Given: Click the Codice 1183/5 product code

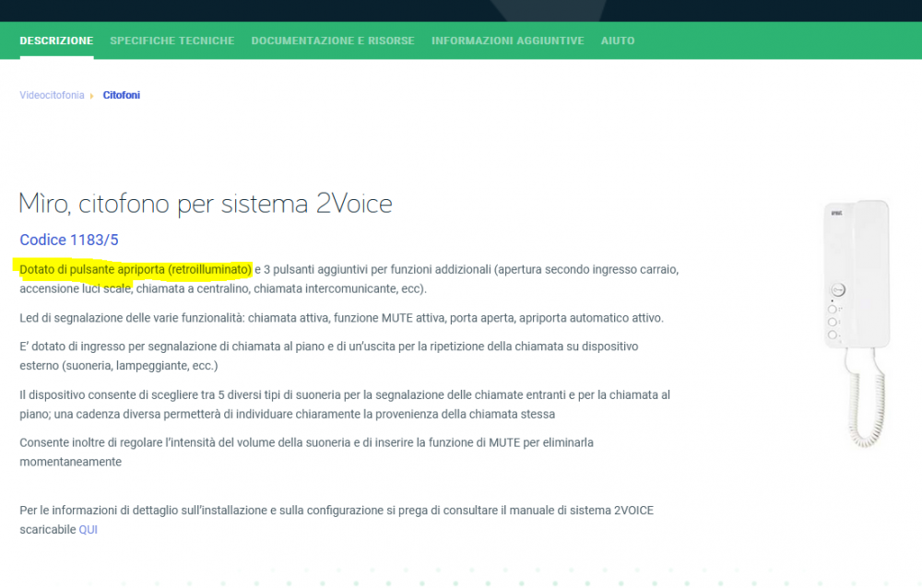Looking at the screenshot, I should [69, 240].
